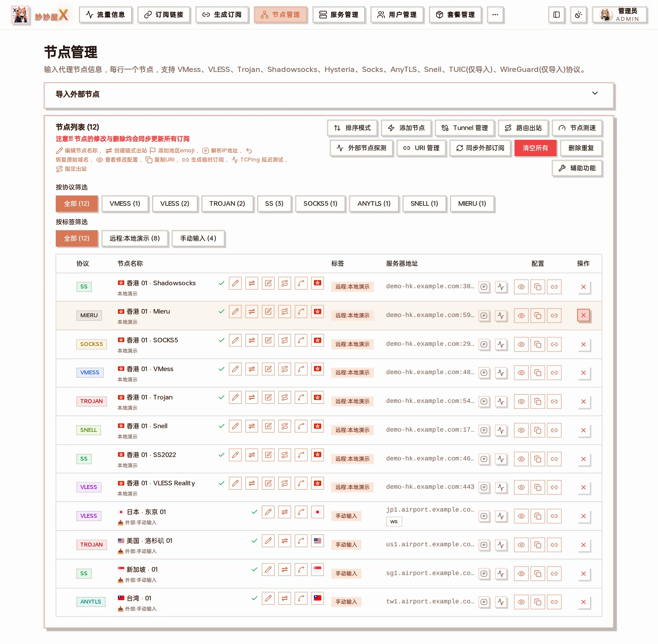Specify outbound for 香港 01 · VMess node

point(284,369)
